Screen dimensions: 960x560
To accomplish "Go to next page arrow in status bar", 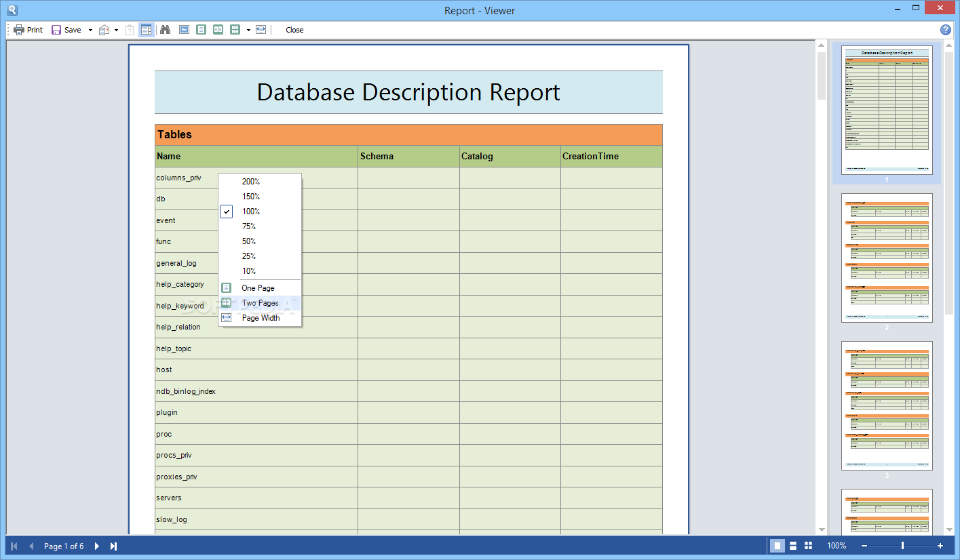I will tap(97, 546).
